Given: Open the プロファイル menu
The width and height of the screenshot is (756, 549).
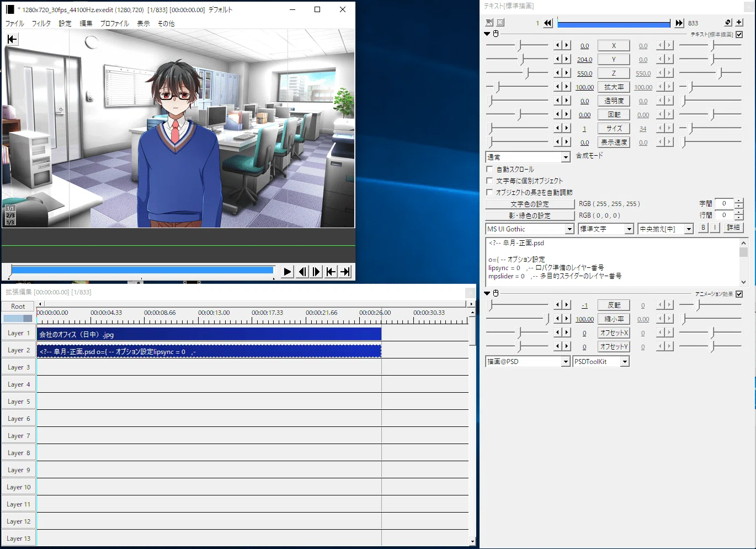Looking at the screenshot, I should [x=114, y=24].
